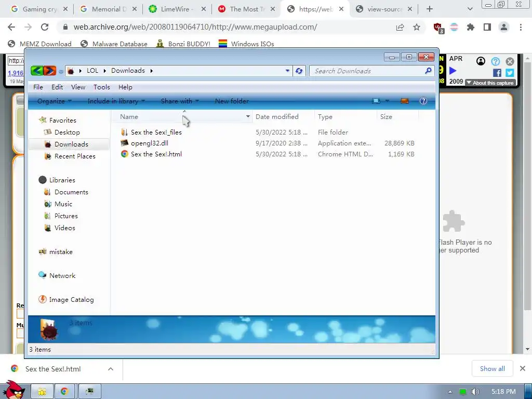Expand the address bar history dropdown
Viewport: 532px width, 399px height.
pyautogui.click(x=287, y=71)
